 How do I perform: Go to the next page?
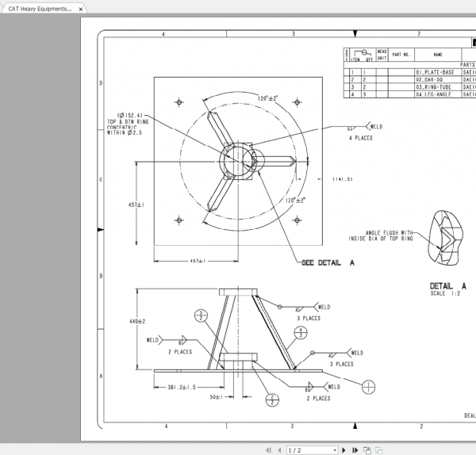pyautogui.click(x=344, y=450)
